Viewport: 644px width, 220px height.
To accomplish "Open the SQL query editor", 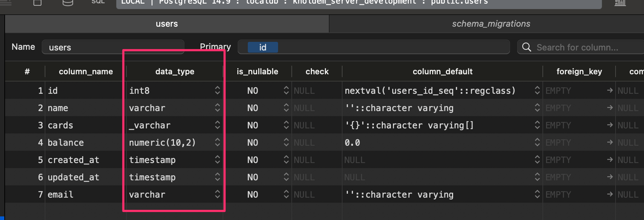I will [x=98, y=2].
